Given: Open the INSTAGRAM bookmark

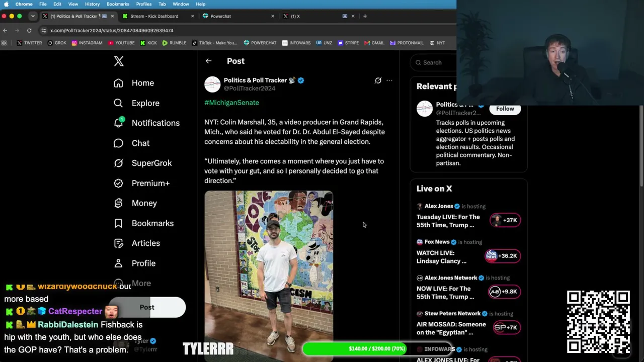Looking at the screenshot, I should pos(87,43).
